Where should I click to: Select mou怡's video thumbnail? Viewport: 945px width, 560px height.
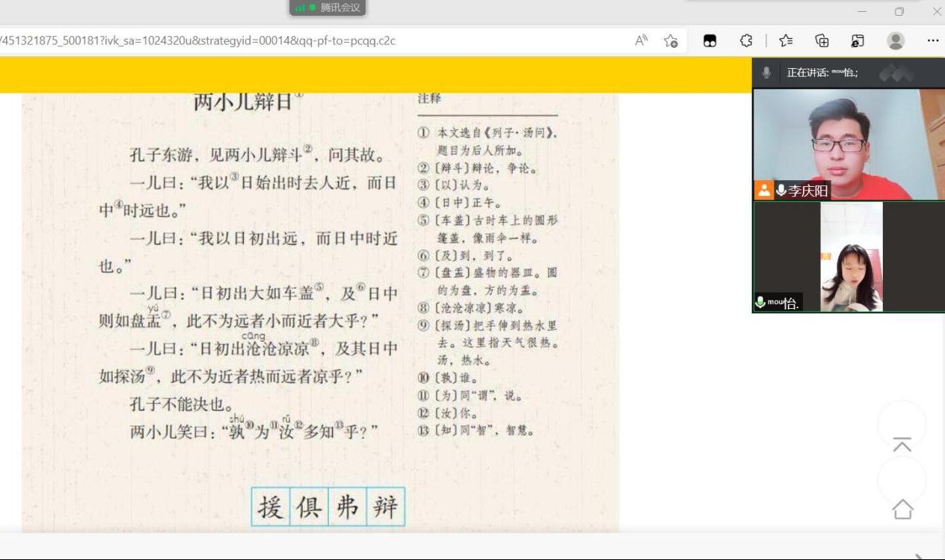[851, 256]
